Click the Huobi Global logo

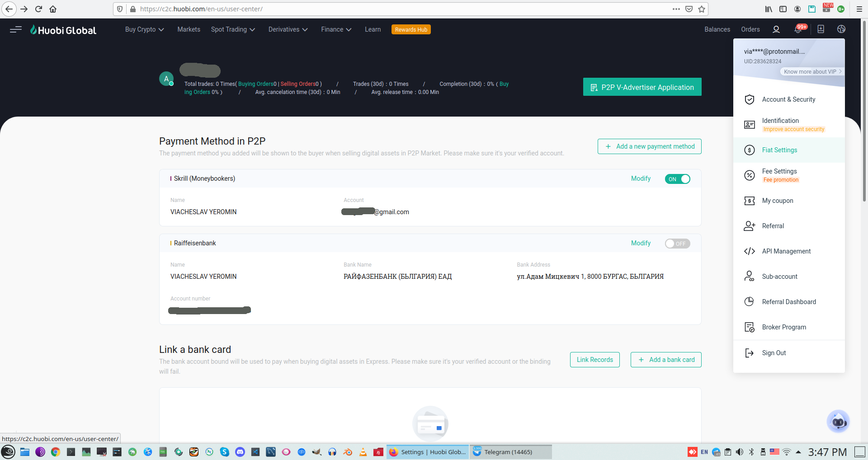tap(63, 30)
